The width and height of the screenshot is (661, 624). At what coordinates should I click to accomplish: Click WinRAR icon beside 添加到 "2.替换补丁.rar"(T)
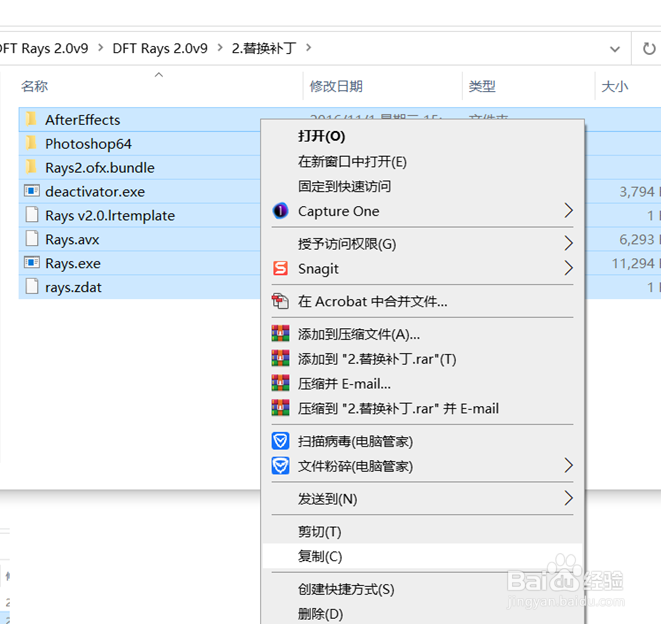click(280, 358)
